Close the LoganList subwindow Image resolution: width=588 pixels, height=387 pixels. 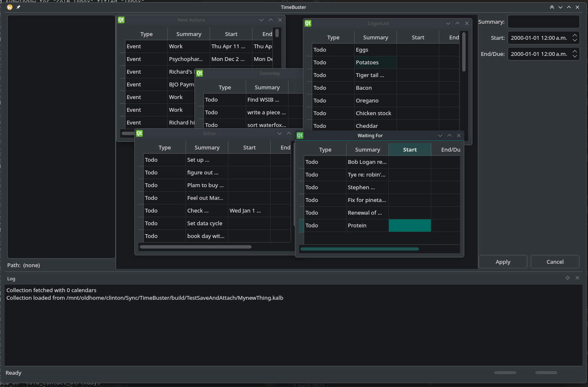point(467,23)
